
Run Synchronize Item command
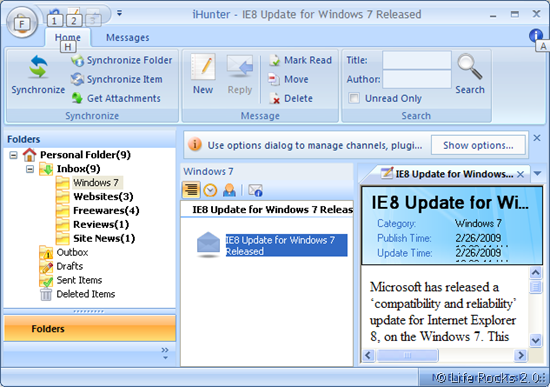click(x=117, y=79)
